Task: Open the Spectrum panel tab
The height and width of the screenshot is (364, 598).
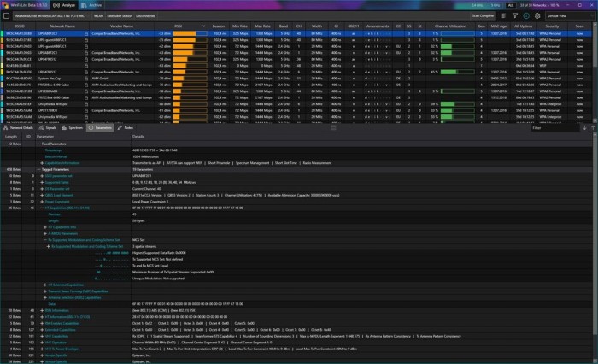Action: 75,127
